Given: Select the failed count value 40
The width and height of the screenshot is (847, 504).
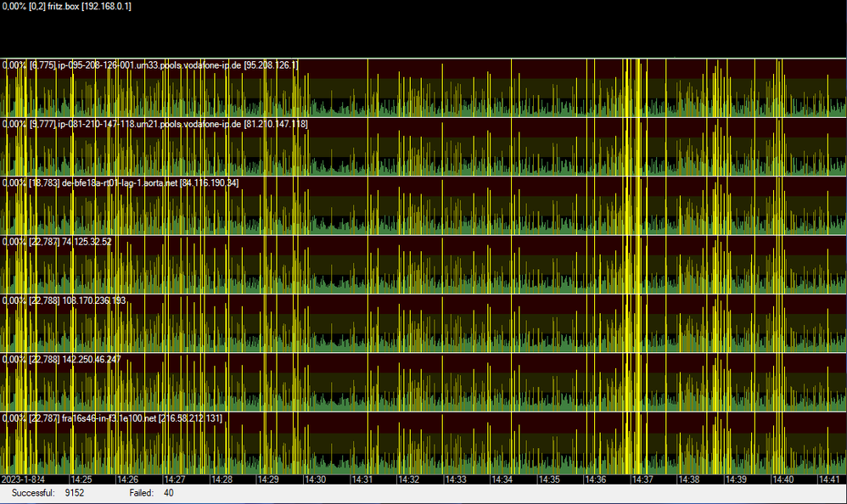Looking at the screenshot, I should point(169,493).
